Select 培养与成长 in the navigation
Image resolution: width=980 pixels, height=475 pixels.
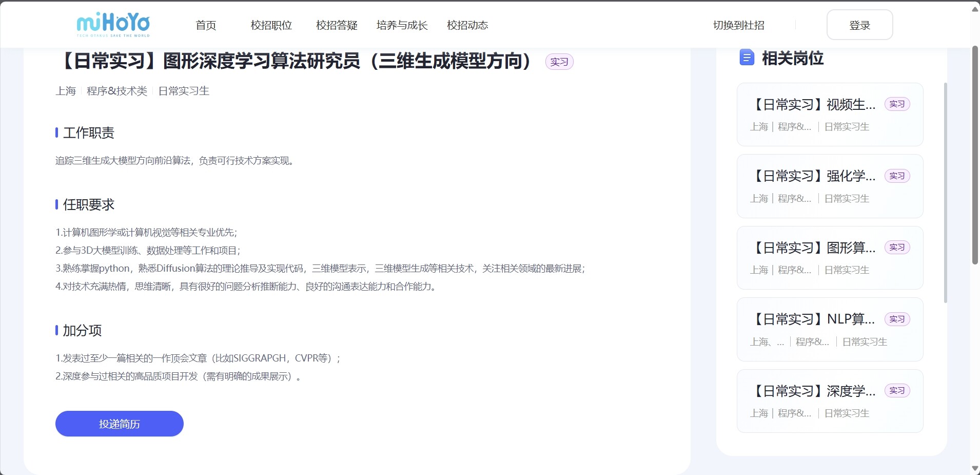(402, 25)
